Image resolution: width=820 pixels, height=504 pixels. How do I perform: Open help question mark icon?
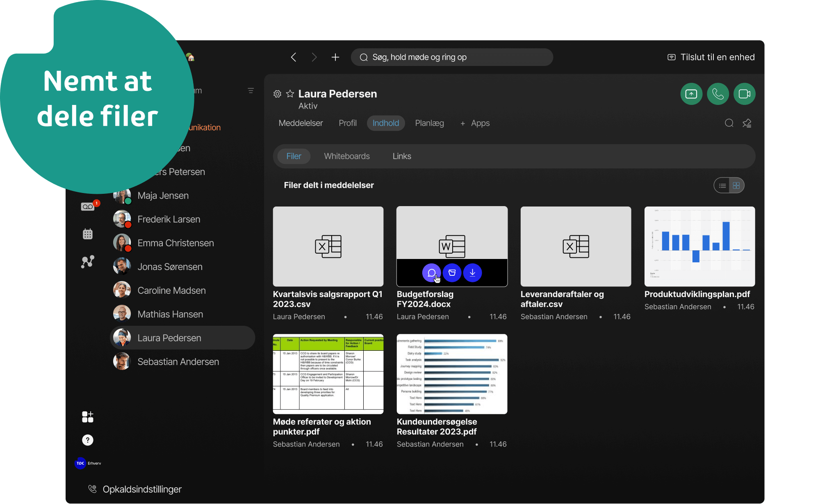(x=88, y=440)
